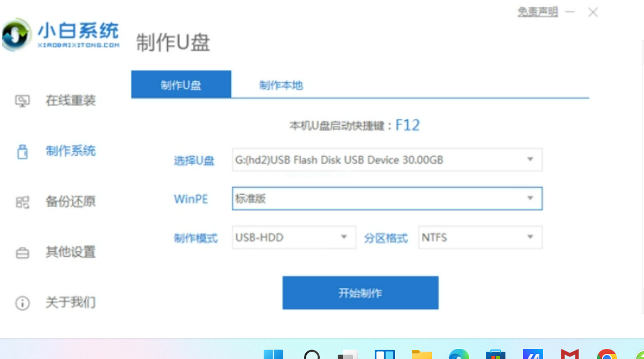Click the 其他设置 toolbox icon
The width and height of the screenshot is (644, 359).
(22, 253)
